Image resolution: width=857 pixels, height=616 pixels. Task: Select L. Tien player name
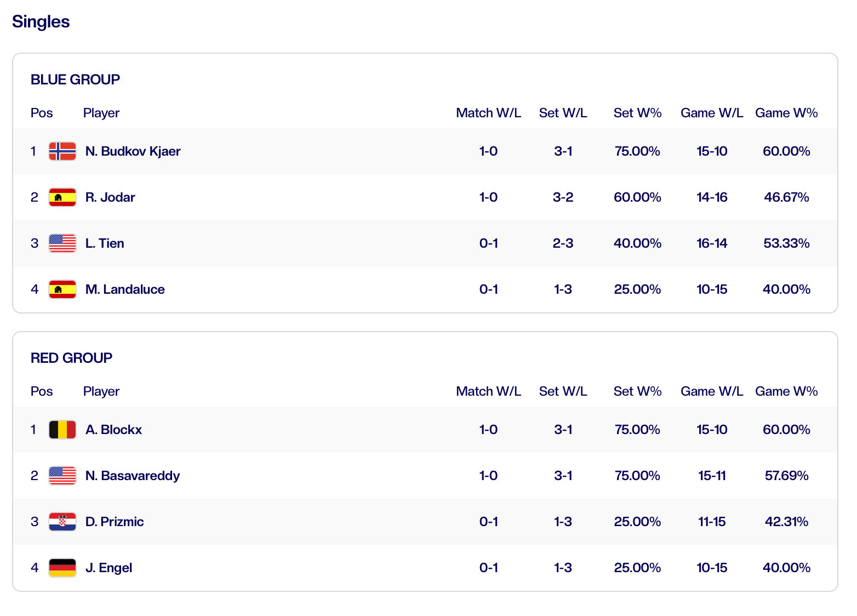coord(105,243)
